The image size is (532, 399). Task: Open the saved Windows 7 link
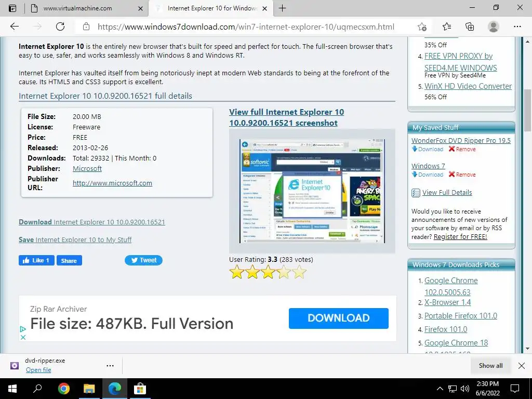click(428, 166)
